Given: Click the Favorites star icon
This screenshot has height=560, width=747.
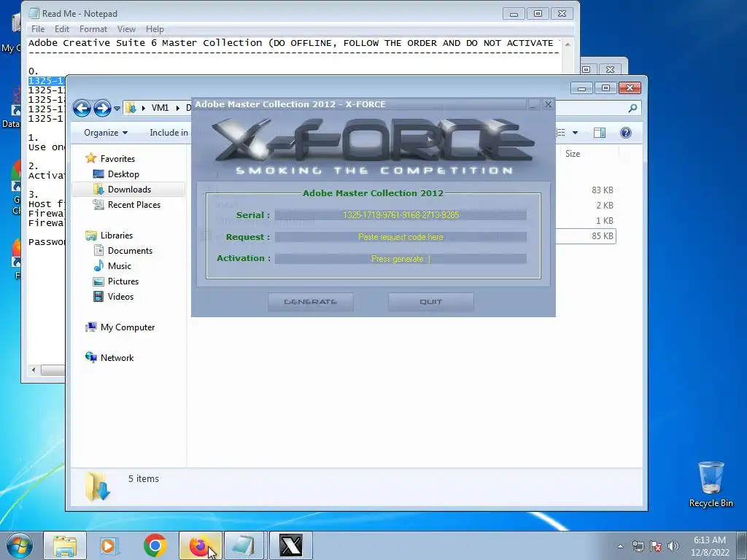Looking at the screenshot, I should point(90,158).
